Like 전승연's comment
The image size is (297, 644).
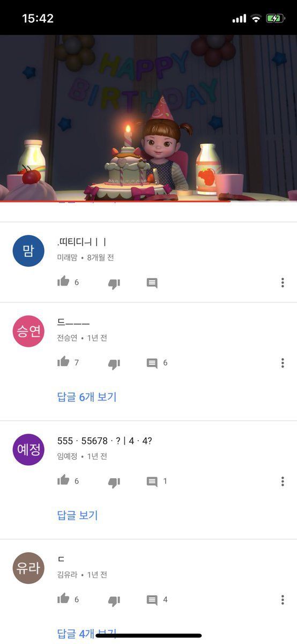point(64,362)
